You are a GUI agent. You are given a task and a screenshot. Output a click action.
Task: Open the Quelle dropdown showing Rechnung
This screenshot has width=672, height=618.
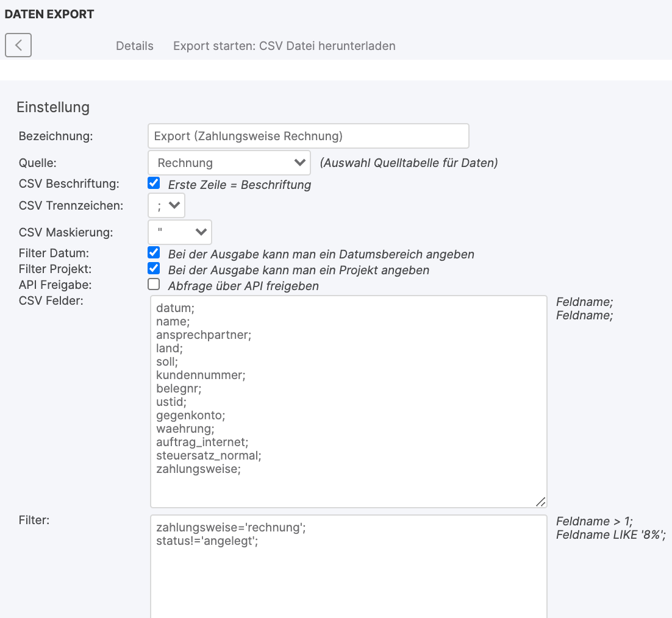(x=229, y=163)
